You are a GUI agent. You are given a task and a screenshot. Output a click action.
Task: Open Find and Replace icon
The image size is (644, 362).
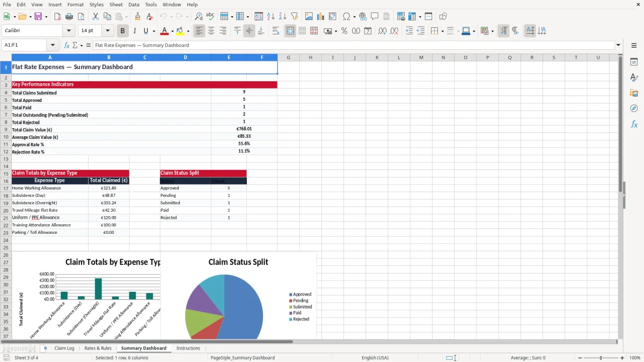tap(199, 17)
